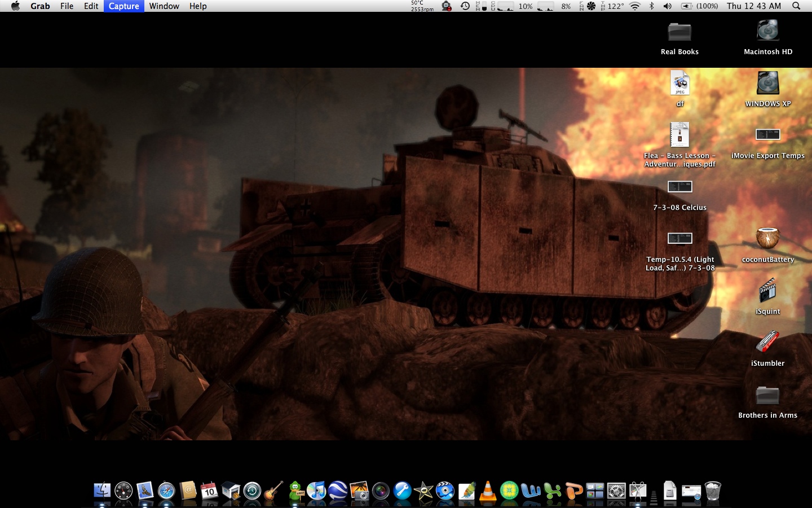Launch Safari from the dock
Image resolution: width=812 pixels, height=508 pixels.
[x=166, y=491]
